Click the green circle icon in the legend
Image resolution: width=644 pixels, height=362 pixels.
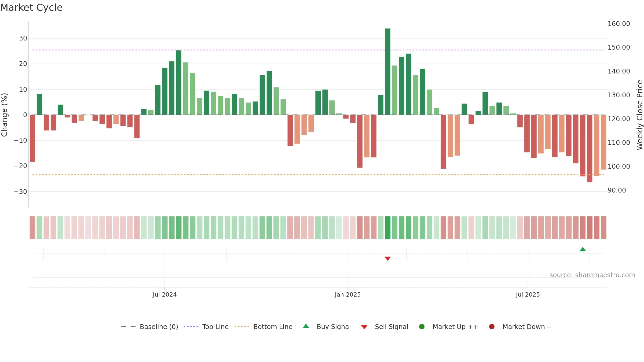click(x=422, y=327)
